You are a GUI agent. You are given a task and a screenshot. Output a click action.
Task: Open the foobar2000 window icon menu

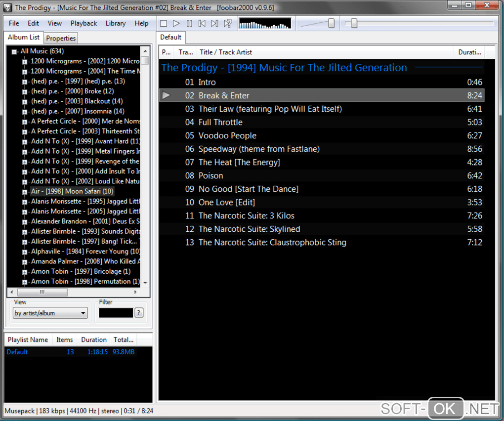(8, 8)
